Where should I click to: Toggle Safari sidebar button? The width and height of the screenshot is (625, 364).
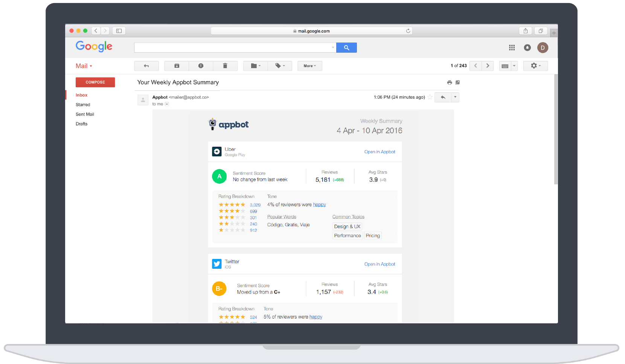point(119,31)
